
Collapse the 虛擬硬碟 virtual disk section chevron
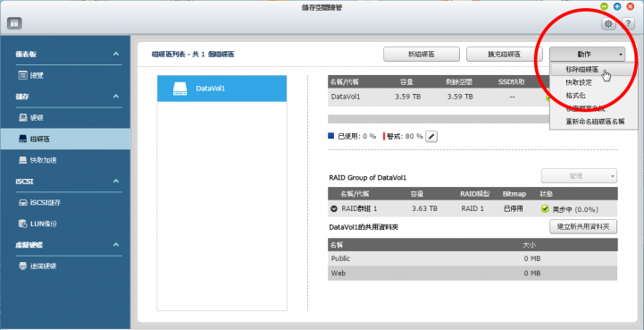click(116, 244)
